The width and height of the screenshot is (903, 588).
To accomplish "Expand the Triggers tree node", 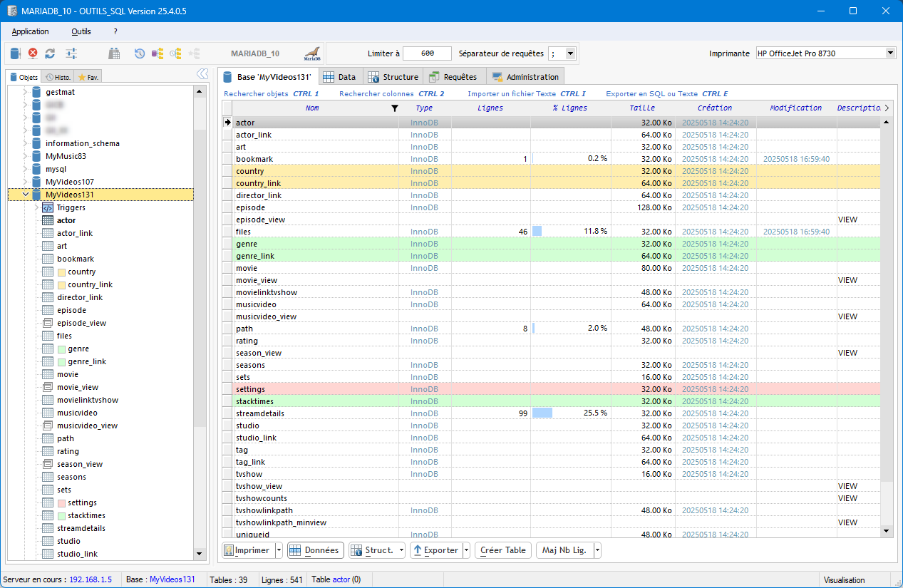I will coord(37,207).
